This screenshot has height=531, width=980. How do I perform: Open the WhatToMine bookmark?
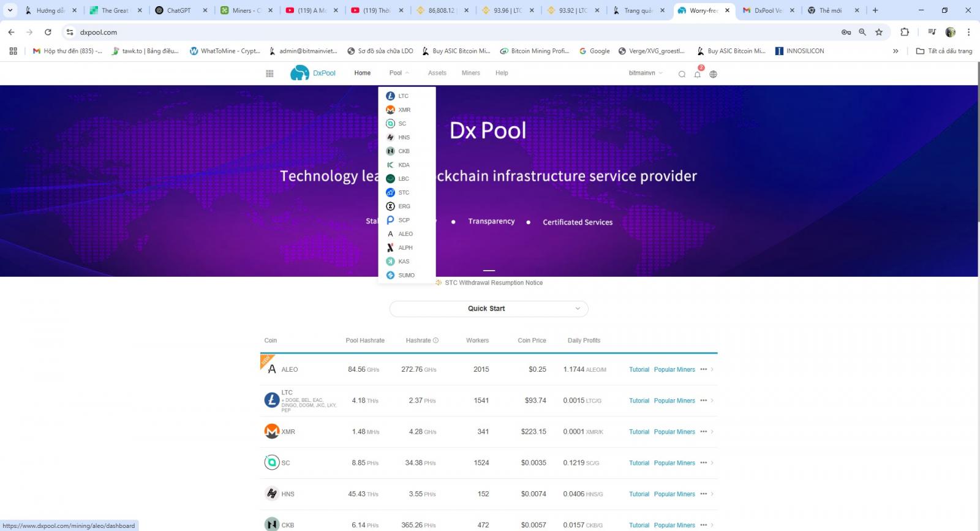tap(225, 51)
